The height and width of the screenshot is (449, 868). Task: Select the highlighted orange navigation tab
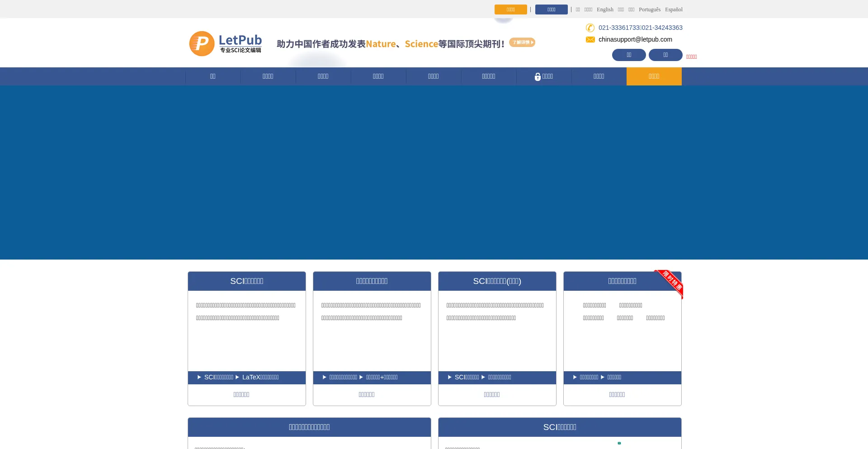tap(654, 76)
